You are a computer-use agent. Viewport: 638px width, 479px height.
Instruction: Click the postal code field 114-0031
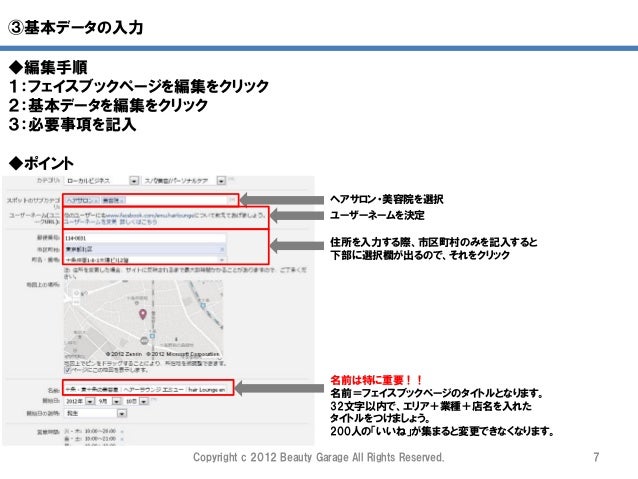(144, 238)
